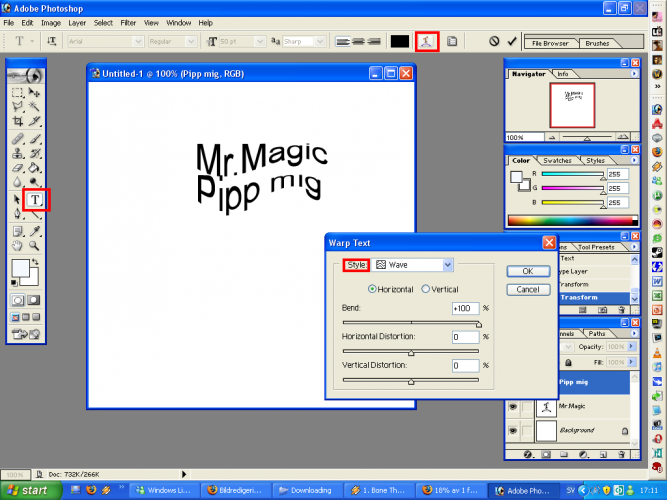The height and width of the screenshot is (500, 667).
Task: Select the Crop tool
Action: (17, 122)
